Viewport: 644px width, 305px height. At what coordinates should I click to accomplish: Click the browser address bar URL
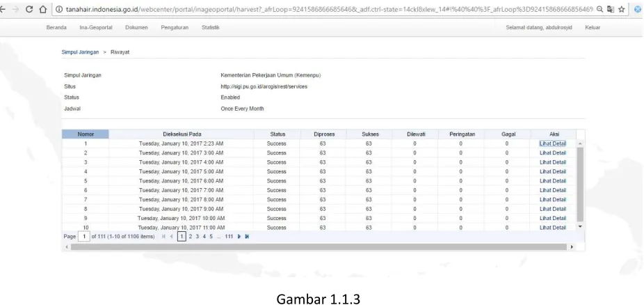coord(328,9)
